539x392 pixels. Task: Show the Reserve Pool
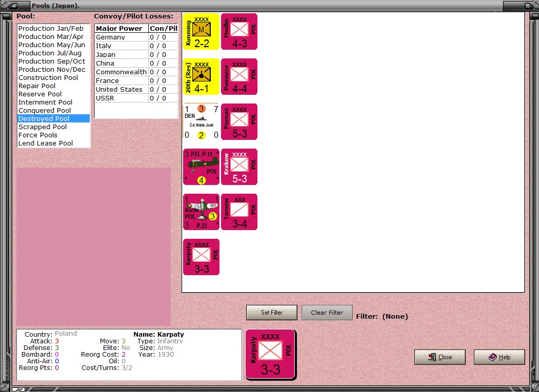[54, 94]
